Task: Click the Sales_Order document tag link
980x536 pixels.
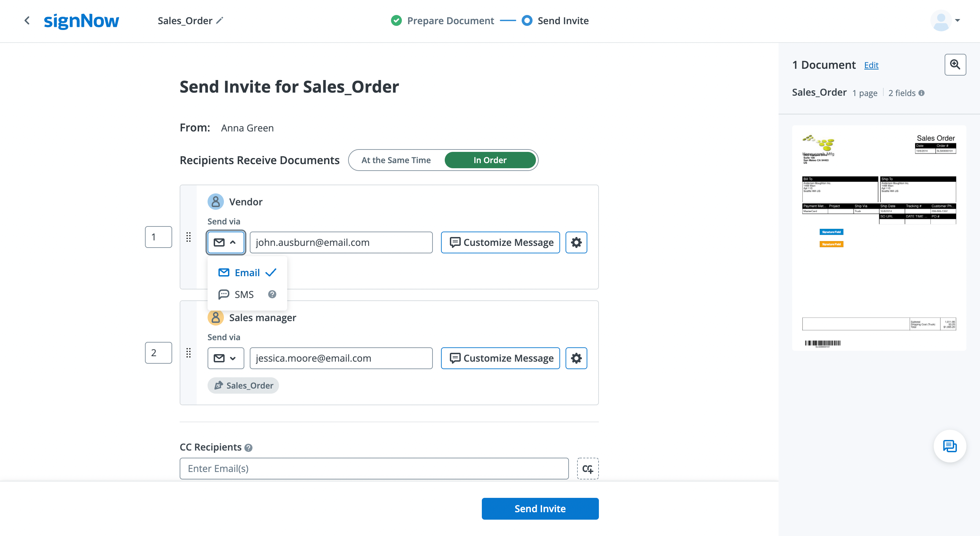Action: (243, 385)
